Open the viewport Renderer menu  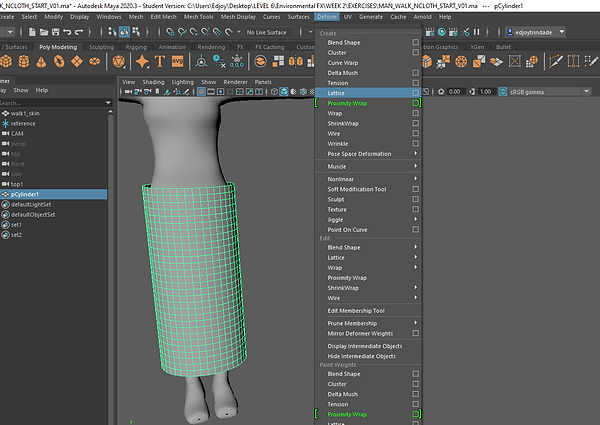pyautogui.click(x=235, y=82)
